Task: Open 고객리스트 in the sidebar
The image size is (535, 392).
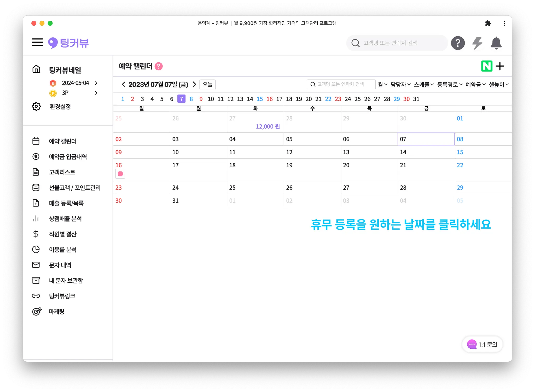Action: 62,172
